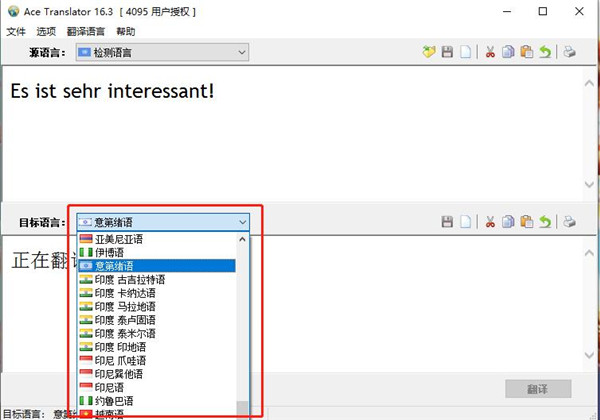Viewport: 600px width, 420px height.
Task: Open the 选项 menu
Action: coord(45,31)
